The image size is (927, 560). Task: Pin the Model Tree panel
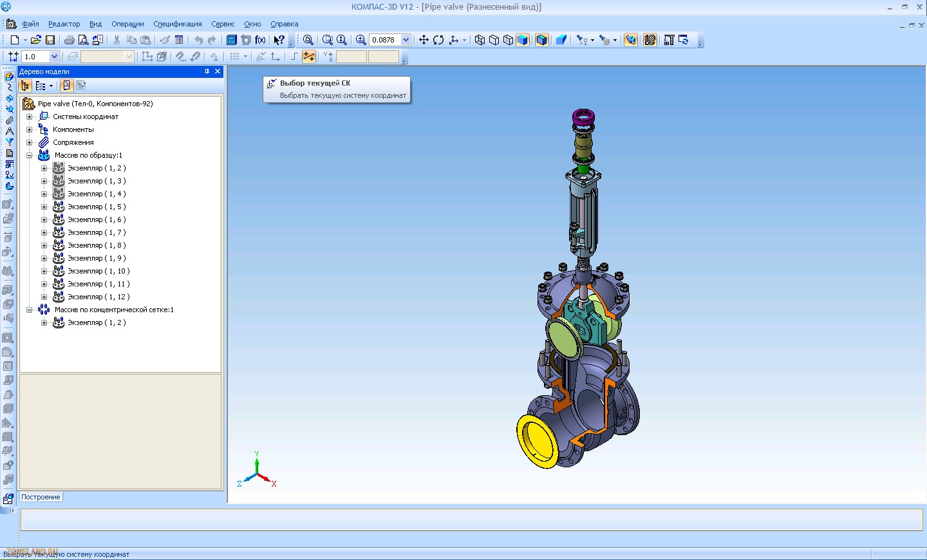(207, 71)
